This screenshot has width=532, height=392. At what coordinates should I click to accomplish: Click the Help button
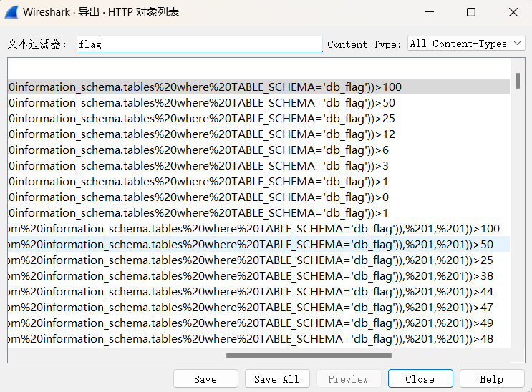tap(492, 379)
